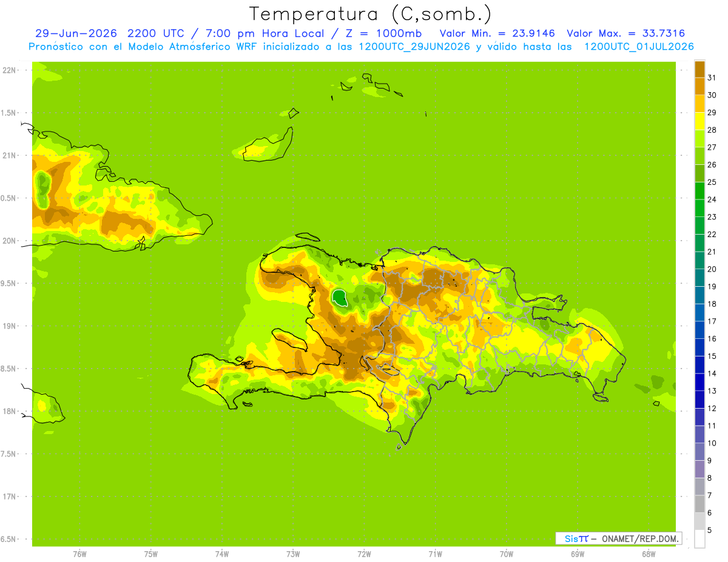
Task: Click the "6.5N" latitude label
Action: point(9,540)
